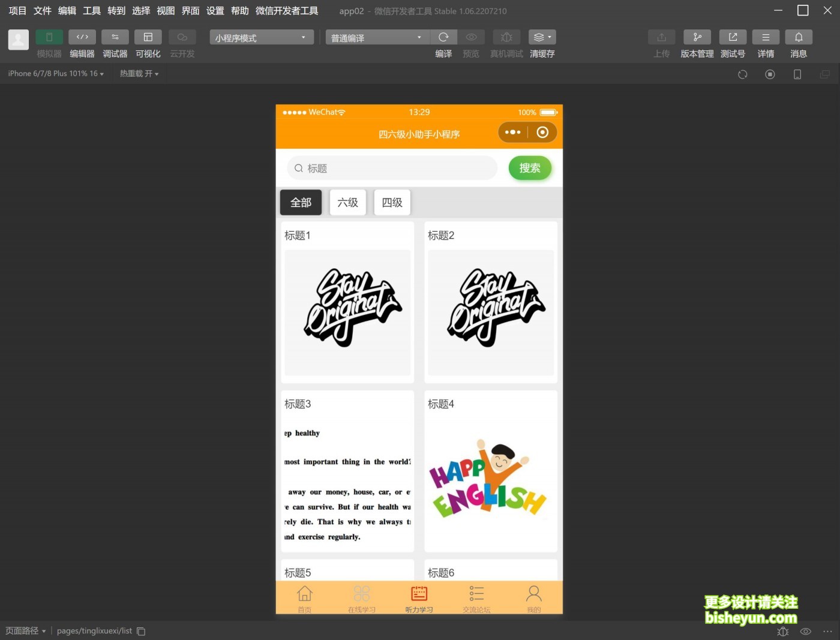Open the 转到 menu
This screenshot has height=640, width=840.
116,11
